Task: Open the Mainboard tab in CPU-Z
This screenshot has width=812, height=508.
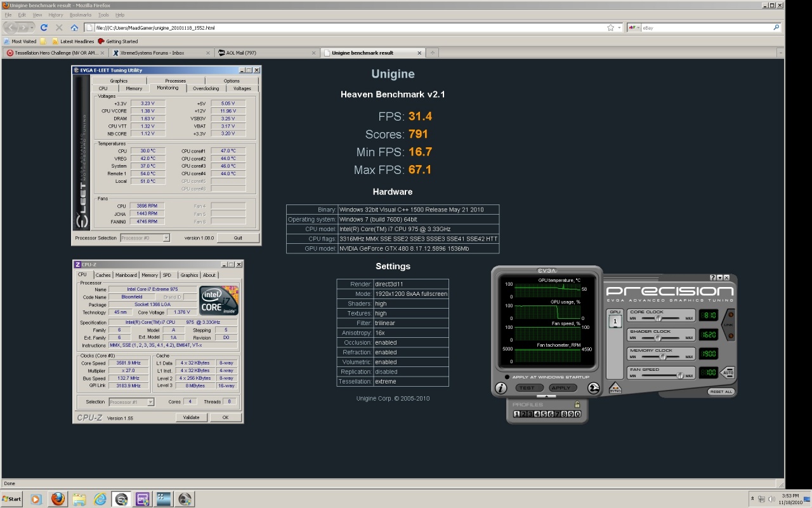Action: coord(126,275)
